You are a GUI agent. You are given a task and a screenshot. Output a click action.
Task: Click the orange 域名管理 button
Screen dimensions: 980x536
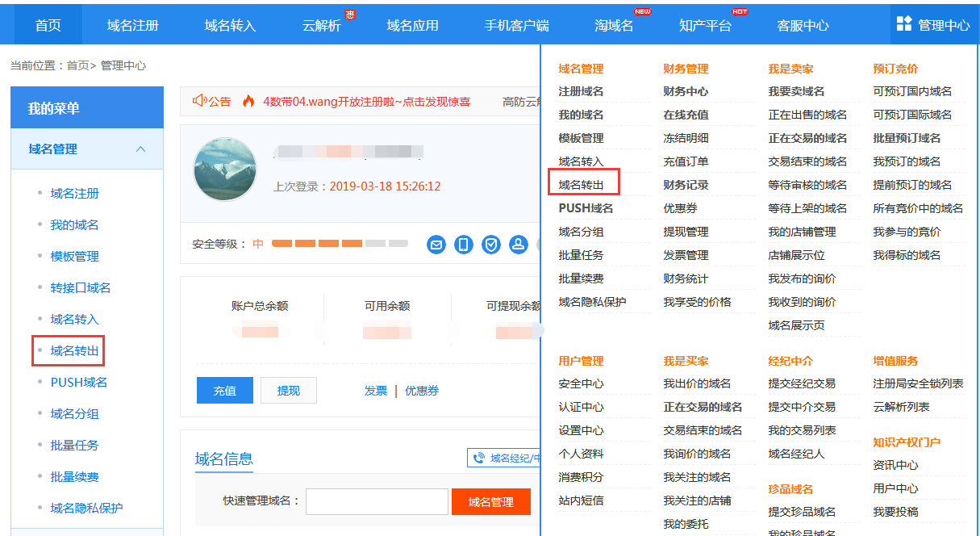pos(490,501)
